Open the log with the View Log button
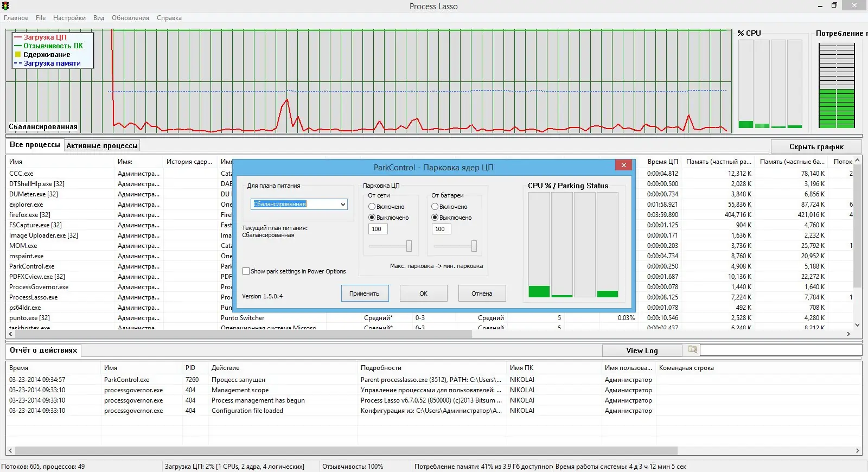Screen dimensions: 868x472 pyautogui.click(x=642, y=350)
